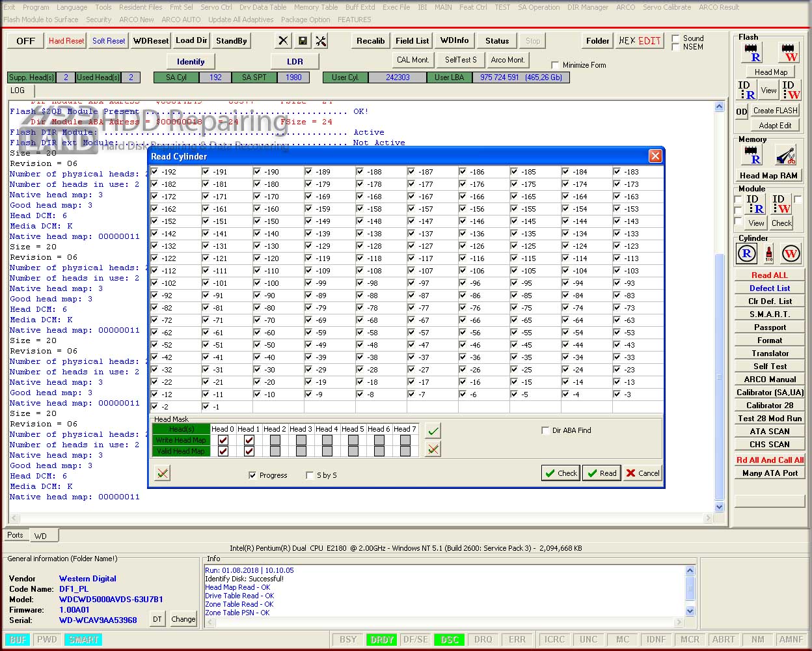Disable the Progress checkbox

point(252,475)
